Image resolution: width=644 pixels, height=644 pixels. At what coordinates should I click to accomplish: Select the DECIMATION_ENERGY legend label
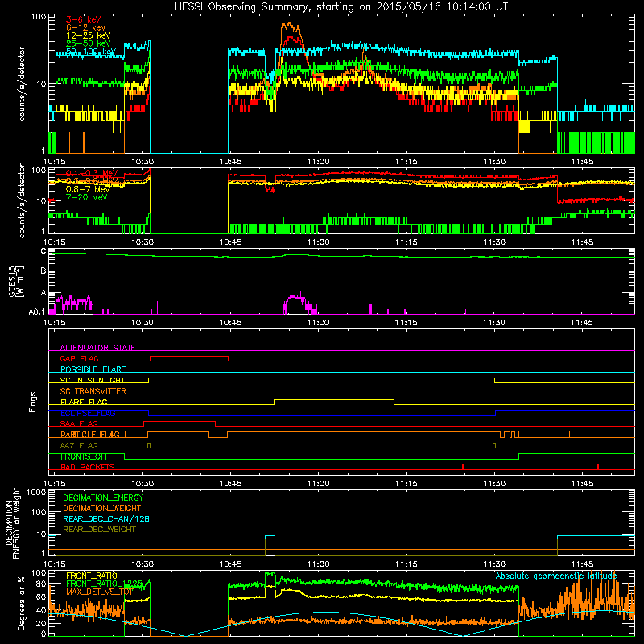(x=103, y=497)
